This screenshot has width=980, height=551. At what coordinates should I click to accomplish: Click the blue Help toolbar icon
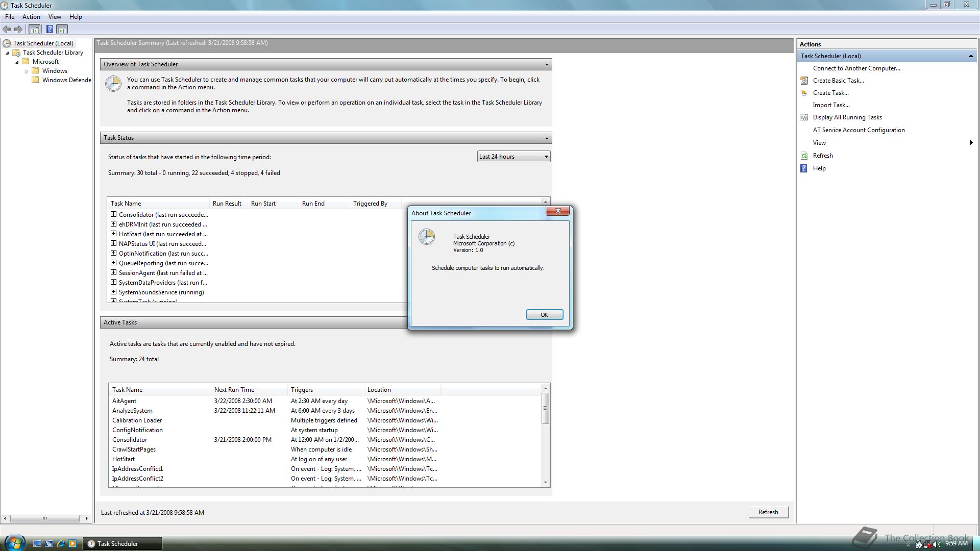point(50,30)
